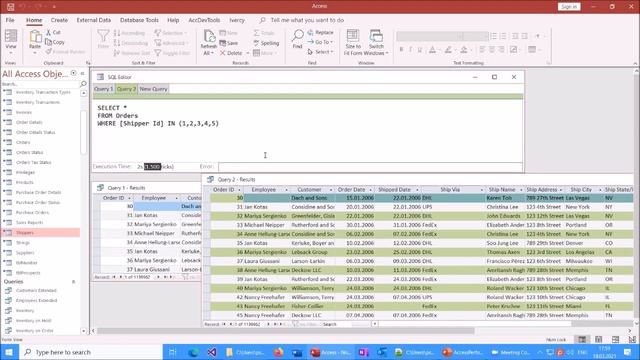Open the Help ribbon tab
Image resolution: width=640 pixels, height=360 pixels.
click(x=173, y=20)
